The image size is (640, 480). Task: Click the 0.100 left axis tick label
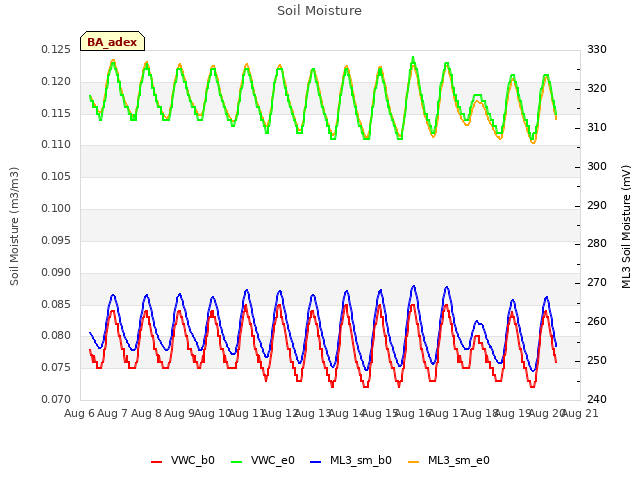click(x=56, y=209)
